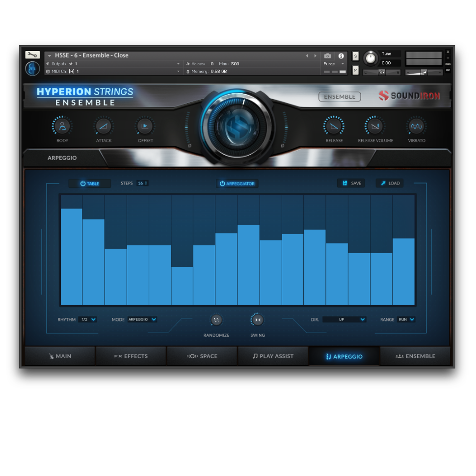Click the Ensemble badge button in header
This screenshot has width=476, height=476.
(x=340, y=97)
